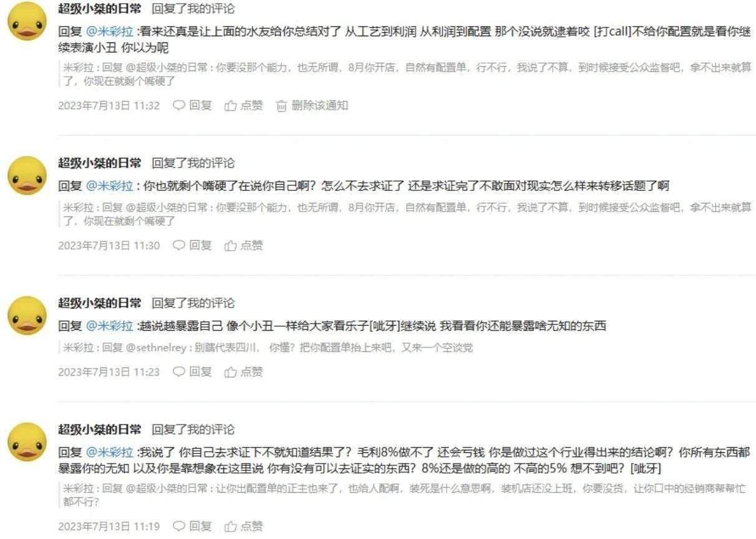Click the reply bubble icon on the 11:32 comment

pyautogui.click(x=179, y=105)
